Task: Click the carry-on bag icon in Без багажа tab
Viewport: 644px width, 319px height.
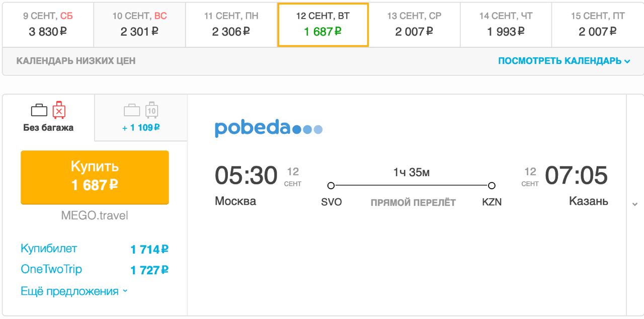Action: point(39,110)
